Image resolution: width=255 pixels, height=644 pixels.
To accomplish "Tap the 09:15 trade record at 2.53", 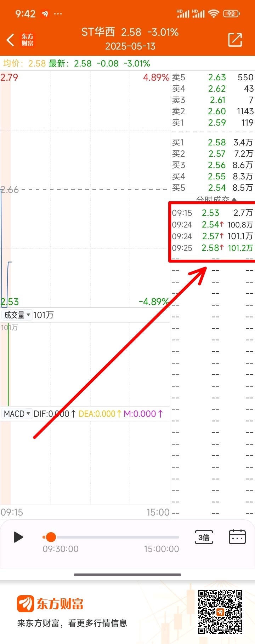I will point(212,213).
